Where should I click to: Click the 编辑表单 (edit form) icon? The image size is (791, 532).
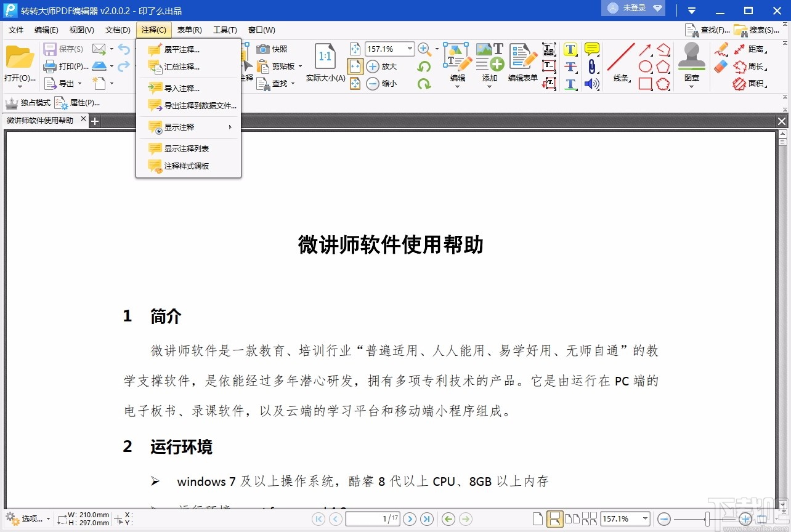(x=521, y=62)
